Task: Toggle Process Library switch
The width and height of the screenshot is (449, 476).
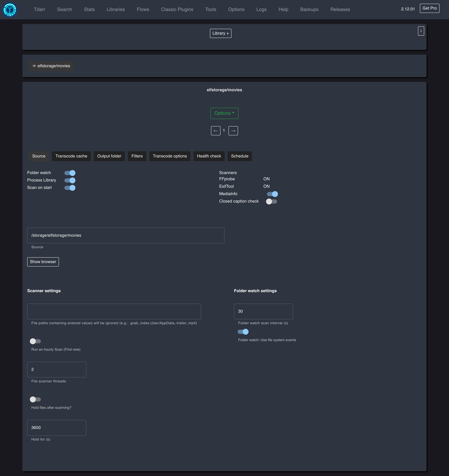Action: coord(70,180)
